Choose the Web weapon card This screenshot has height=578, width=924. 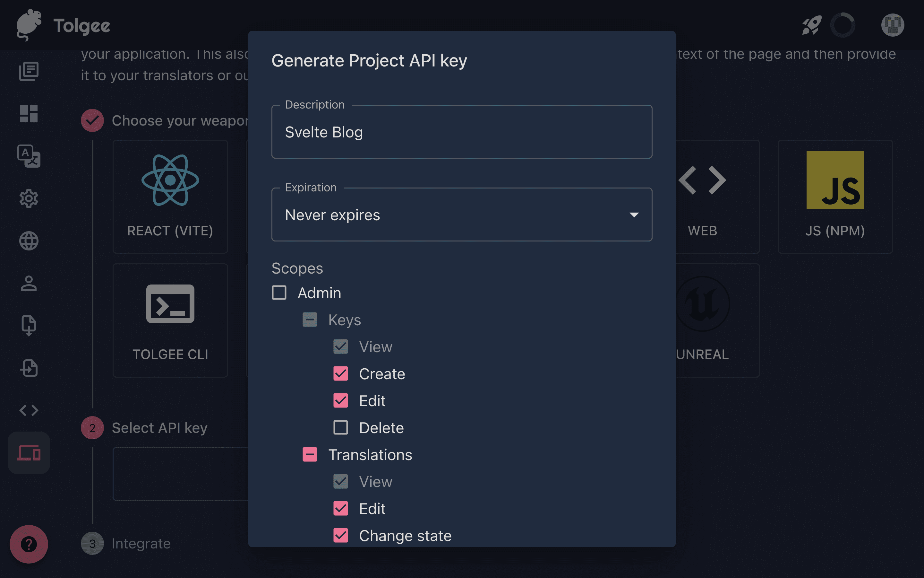point(717,197)
